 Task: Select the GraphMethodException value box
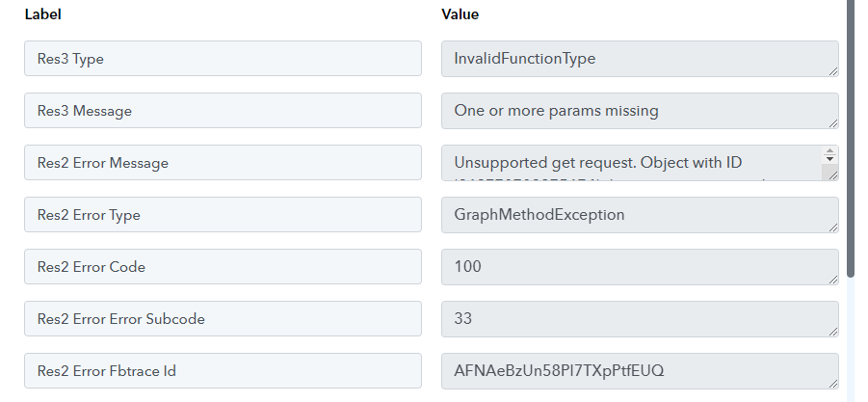pyautogui.click(x=640, y=215)
